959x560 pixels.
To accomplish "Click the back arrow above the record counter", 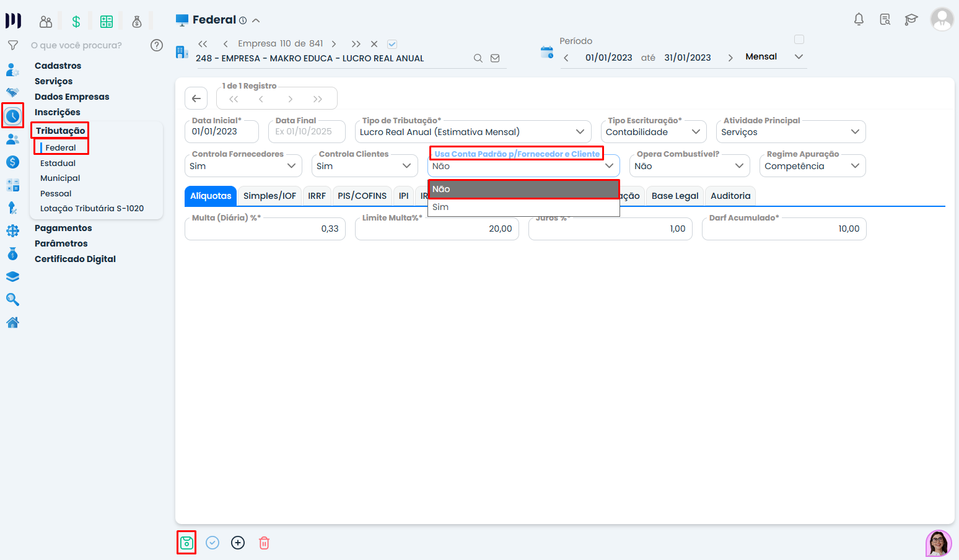I will [196, 98].
